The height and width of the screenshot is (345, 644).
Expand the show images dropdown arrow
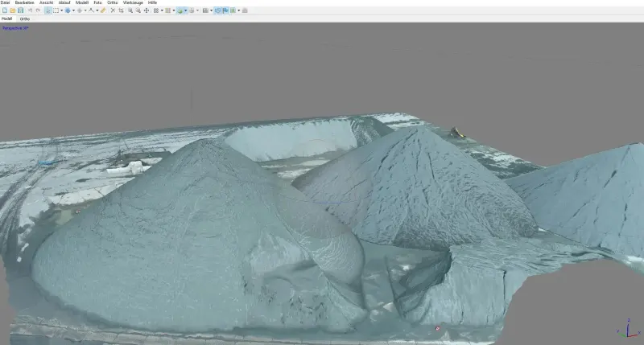(238, 10)
